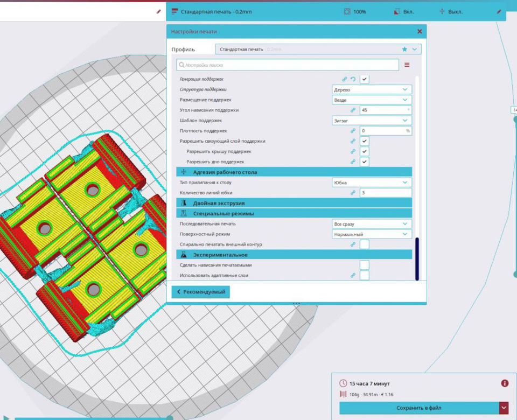Toggle the Генерация поддержек checkbox

(x=365, y=79)
